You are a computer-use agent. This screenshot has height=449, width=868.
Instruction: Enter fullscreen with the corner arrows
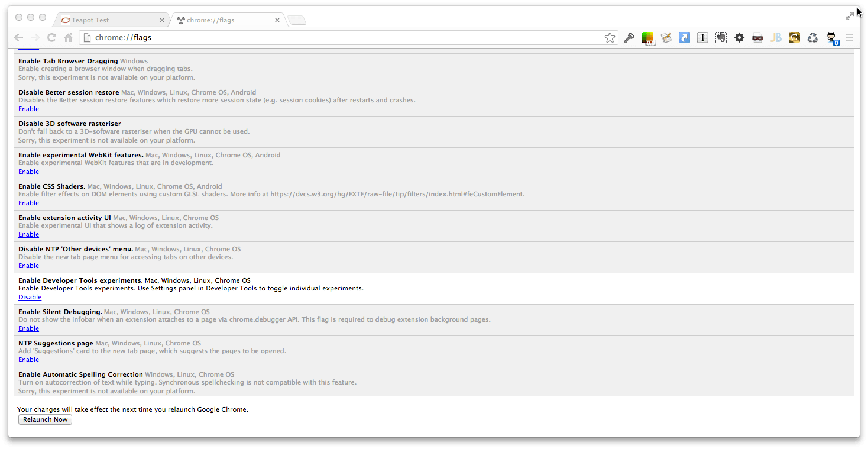click(850, 16)
